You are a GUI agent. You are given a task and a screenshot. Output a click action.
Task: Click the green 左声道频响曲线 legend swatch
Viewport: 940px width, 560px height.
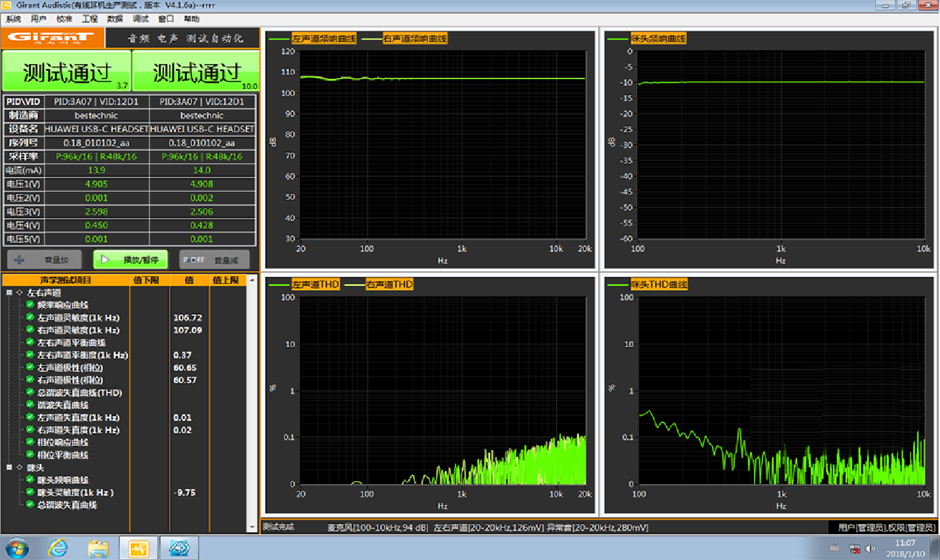[279, 39]
